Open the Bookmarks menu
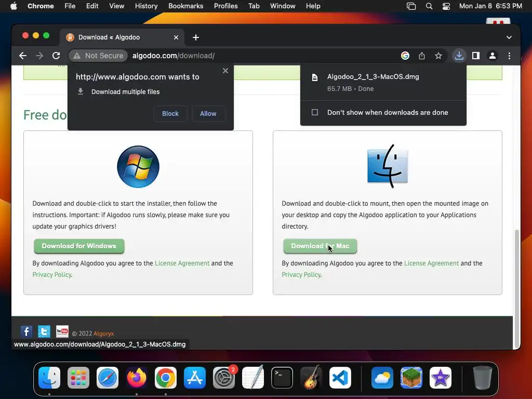The image size is (532, 399). coord(185,6)
